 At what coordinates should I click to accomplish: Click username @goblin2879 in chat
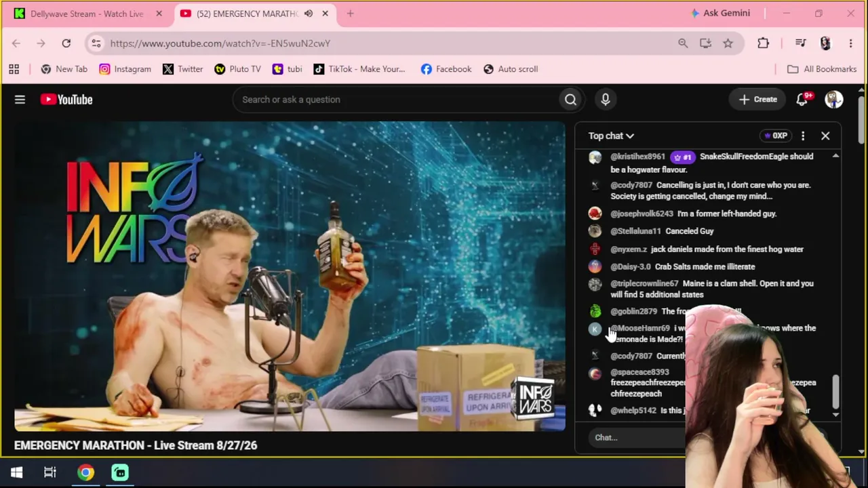click(633, 312)
